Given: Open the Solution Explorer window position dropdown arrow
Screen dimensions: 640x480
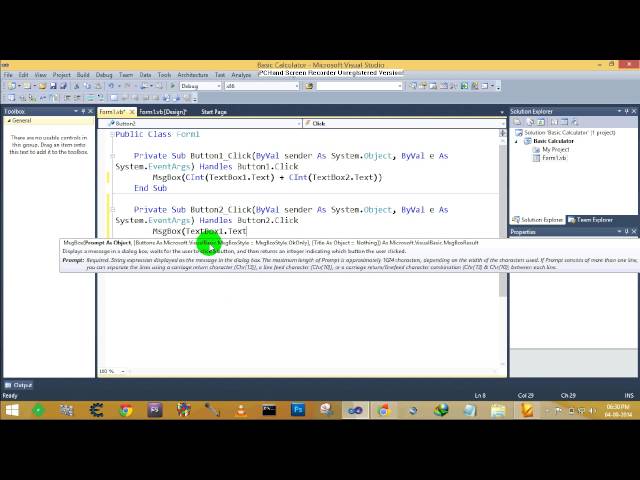Looking at the screenshot, I should tap(619, 111).
